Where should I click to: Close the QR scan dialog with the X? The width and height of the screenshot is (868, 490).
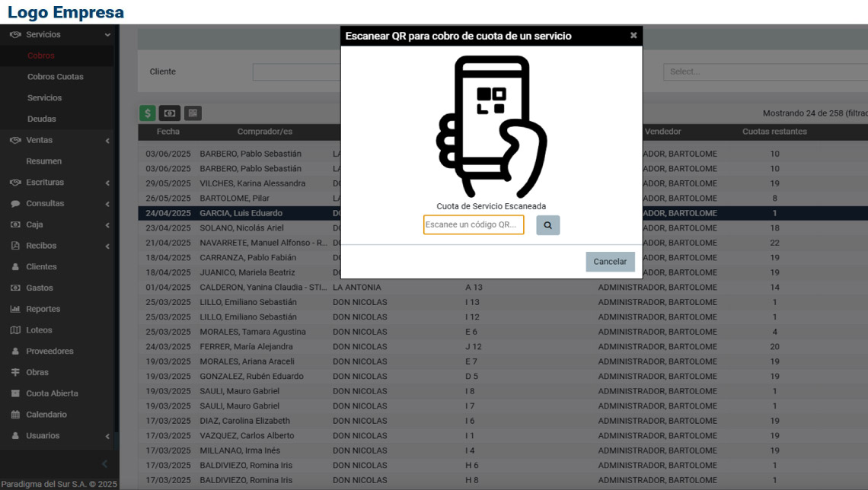[x=633, y=36]
